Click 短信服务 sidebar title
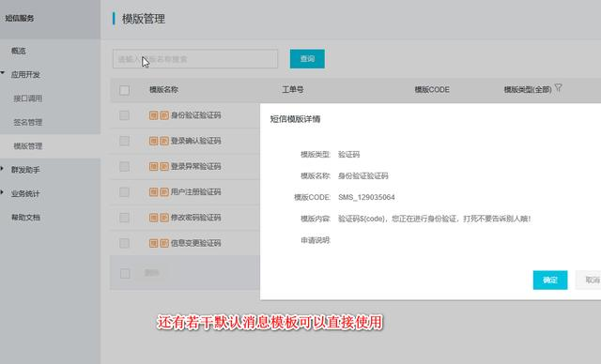The height and width of the screenshot is (364, 601). click(x=19, y=18)
